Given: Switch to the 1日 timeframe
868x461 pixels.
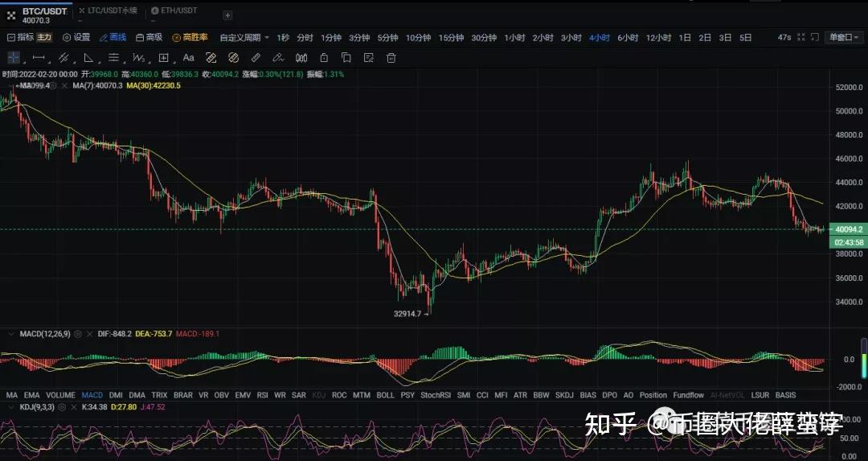Looking at the screenshot, I should coord(685,38).
